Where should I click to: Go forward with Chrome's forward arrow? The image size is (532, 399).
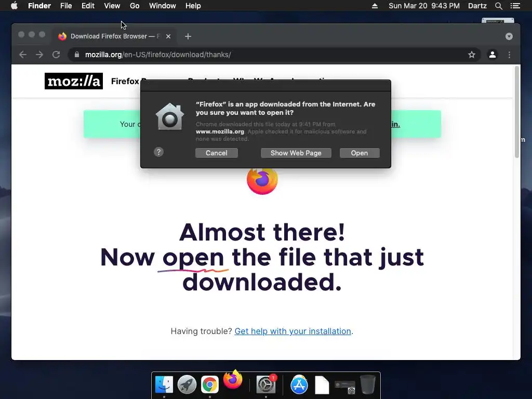click(39, 55)
